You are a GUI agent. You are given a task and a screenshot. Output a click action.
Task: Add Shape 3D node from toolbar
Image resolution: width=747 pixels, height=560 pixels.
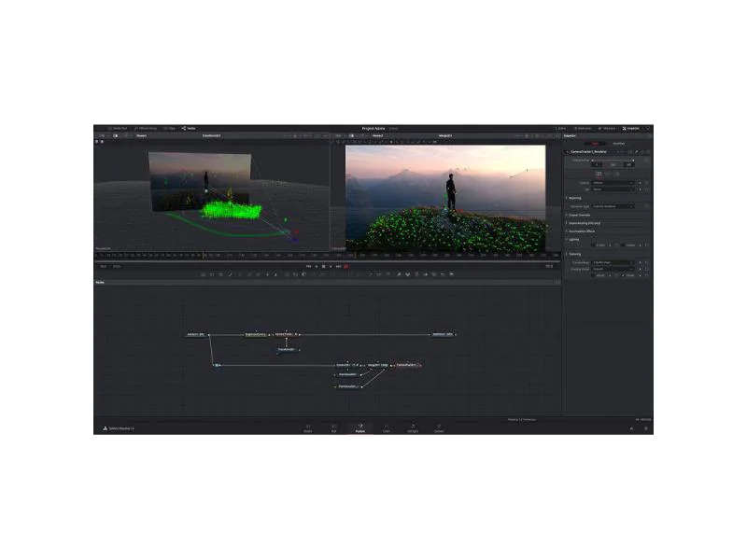click(408, 274)
